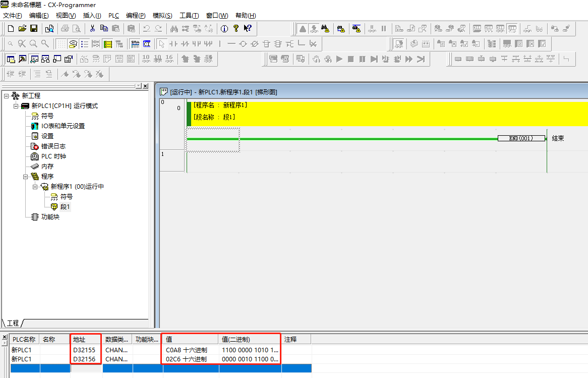Click the 地址 column header
This screenshot has height=378, width=588.
click(86, 339)
